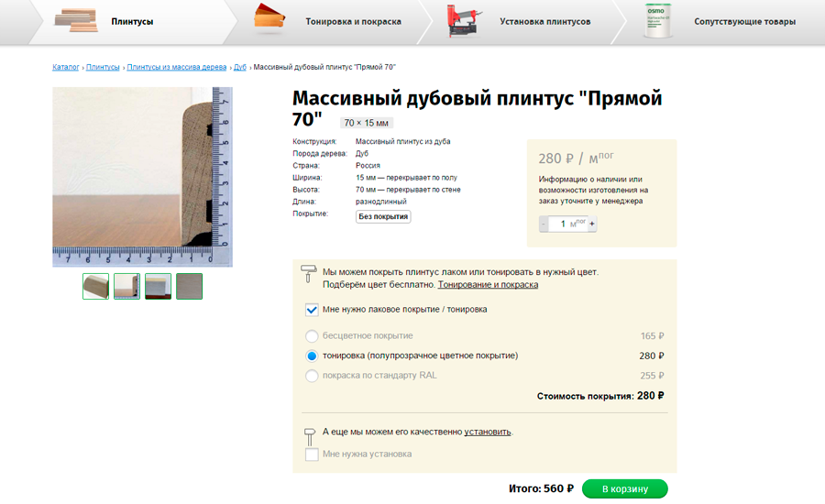Select 'бесцветное покрытие' radio option
The image size is (825, 504).
pyautogui.click(x=312, y=336)
